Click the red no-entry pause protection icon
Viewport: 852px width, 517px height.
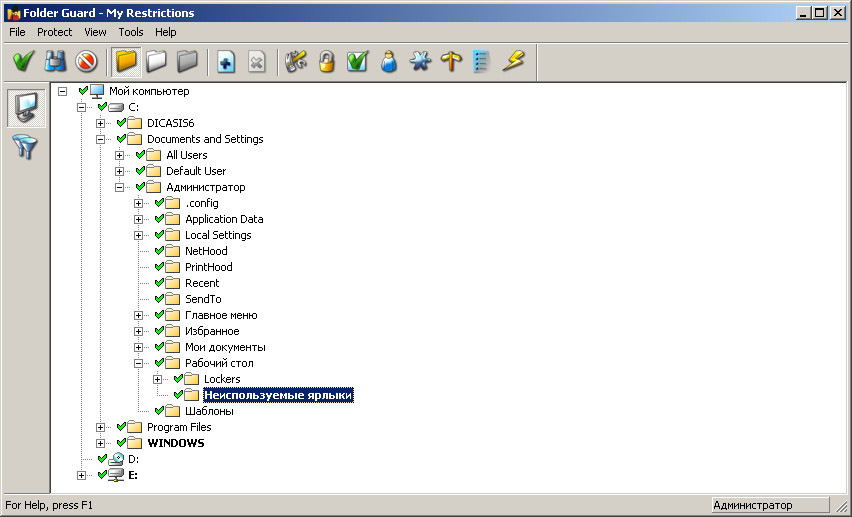pyautogui.click(x=86, y=61)
